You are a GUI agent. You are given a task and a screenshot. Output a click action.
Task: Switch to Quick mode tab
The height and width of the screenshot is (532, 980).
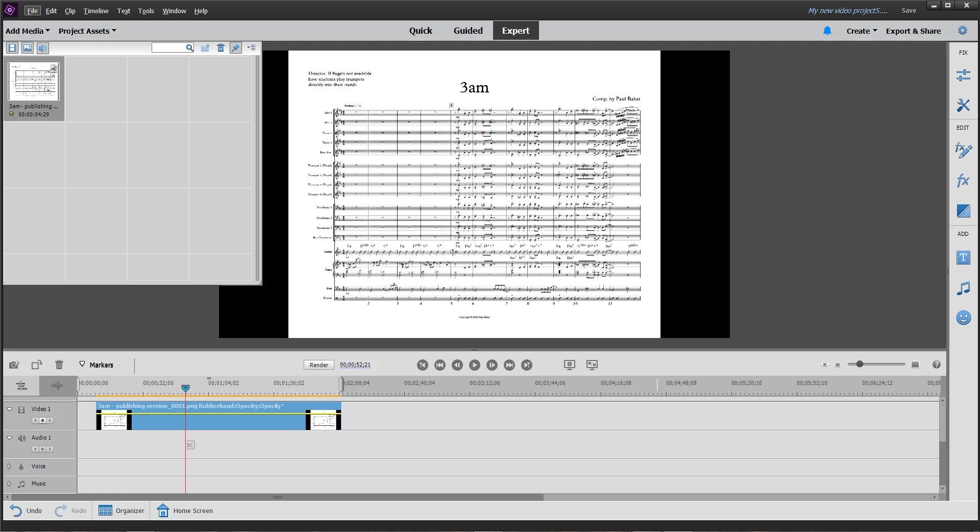[x=421, y=31]
